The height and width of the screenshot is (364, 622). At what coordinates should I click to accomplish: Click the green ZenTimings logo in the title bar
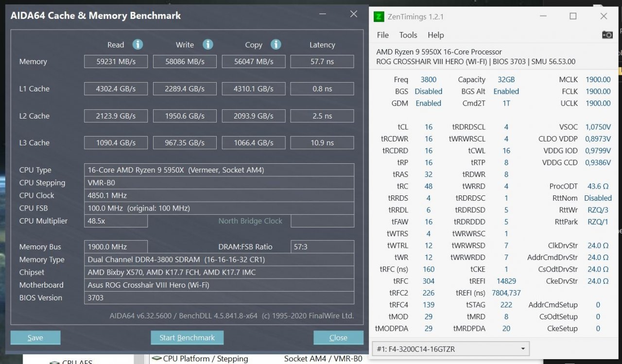coord(379,16)
